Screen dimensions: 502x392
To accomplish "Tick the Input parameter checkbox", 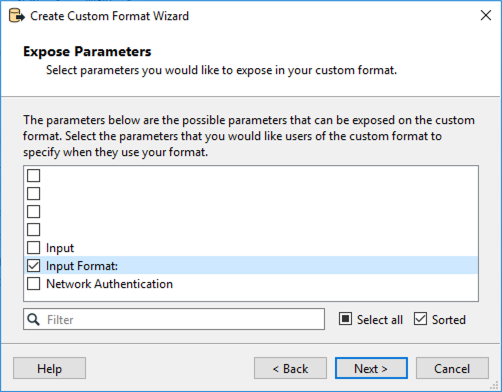I will [34, 248].
